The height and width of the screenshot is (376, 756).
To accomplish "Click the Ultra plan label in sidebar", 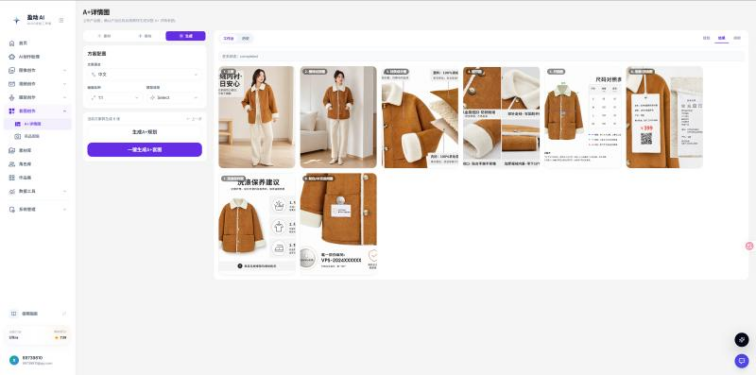I will coord(14,337).
